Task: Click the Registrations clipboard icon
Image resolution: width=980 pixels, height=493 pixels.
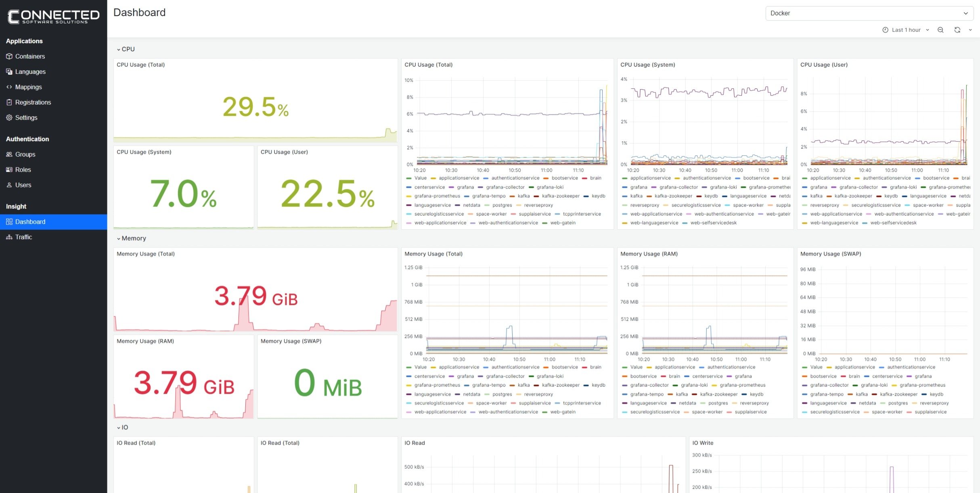Action: (9, 102)
